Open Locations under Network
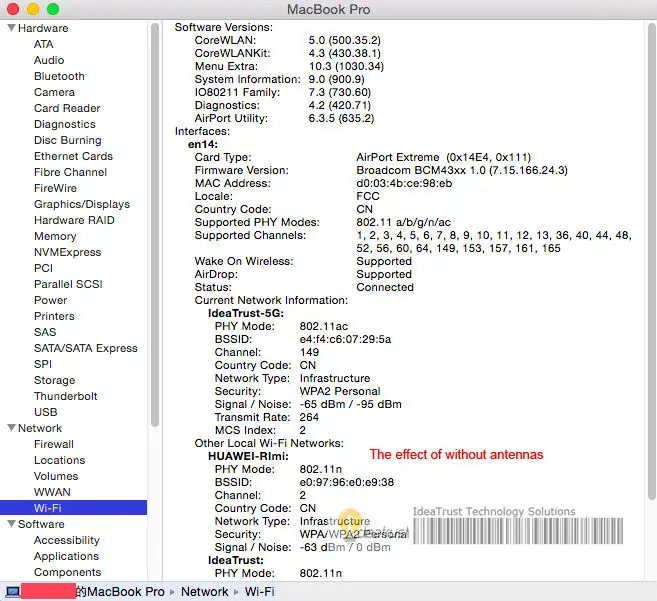This screenshot has width=657, height=601. coord(59,460)
